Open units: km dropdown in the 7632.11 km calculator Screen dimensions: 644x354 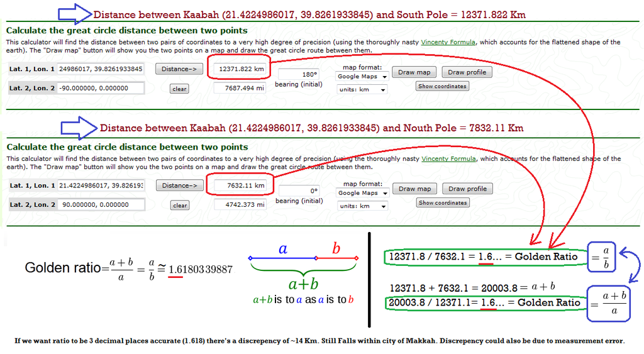362,206
